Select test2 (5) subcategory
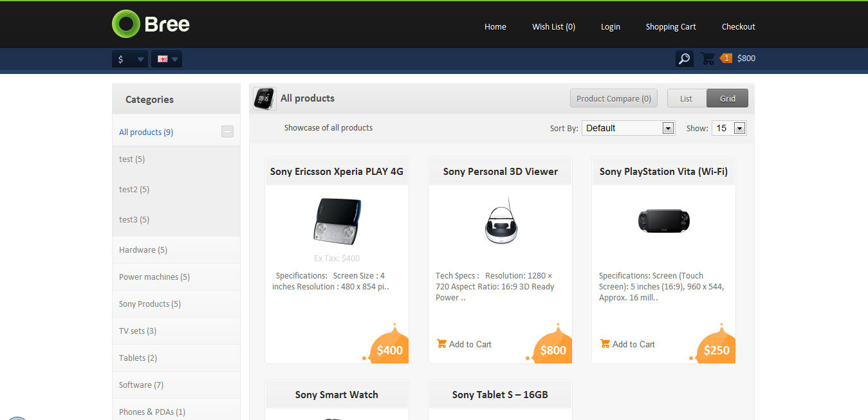The height and width of the screenshot is (420, 868). pos(134,189)
